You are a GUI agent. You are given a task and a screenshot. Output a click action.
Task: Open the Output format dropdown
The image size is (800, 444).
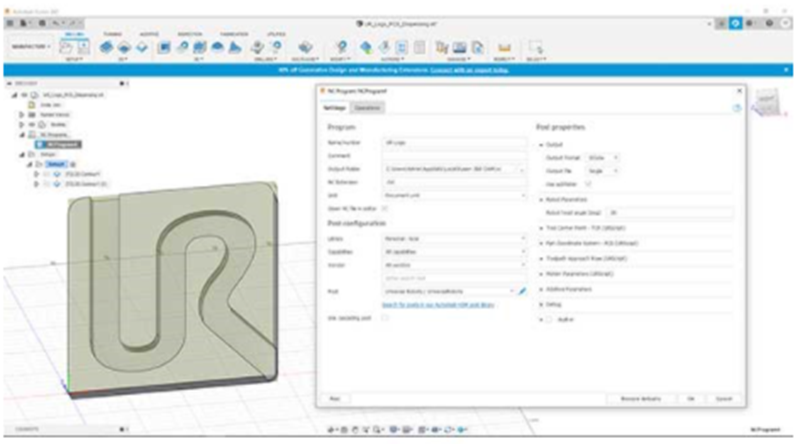[x=602, y=158]
